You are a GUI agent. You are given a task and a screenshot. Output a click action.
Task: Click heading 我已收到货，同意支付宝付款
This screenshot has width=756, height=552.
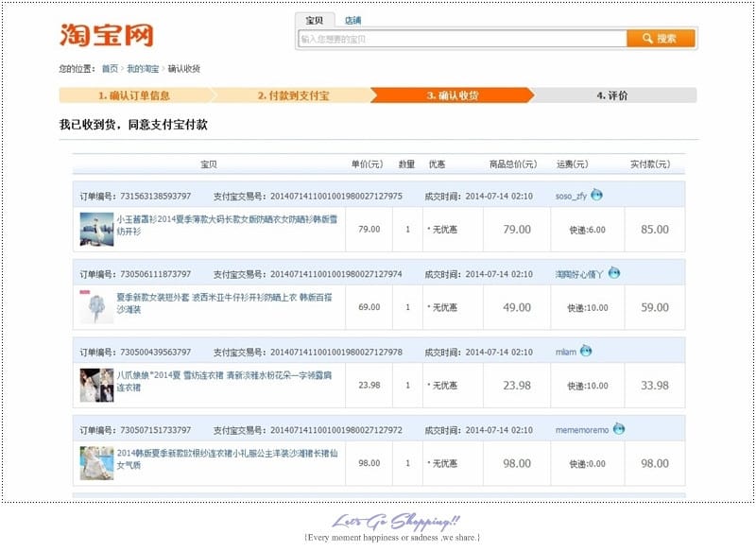click(133, 125)
